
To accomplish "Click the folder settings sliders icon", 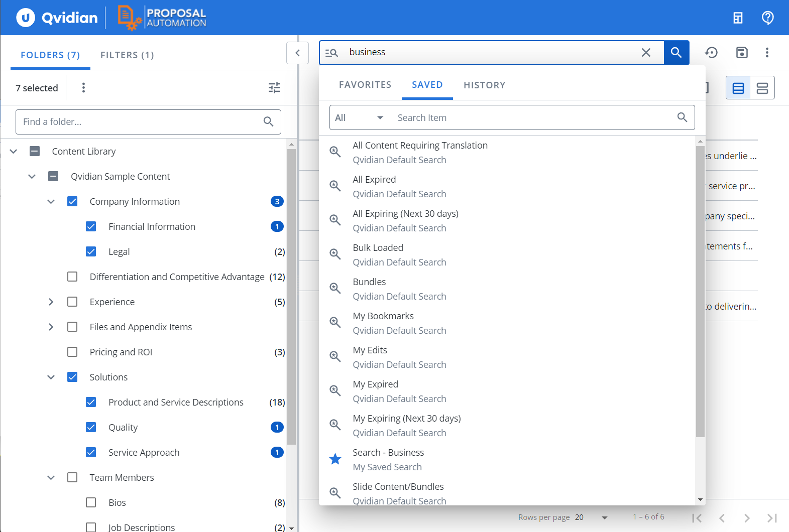I will [x=274, y=88].
